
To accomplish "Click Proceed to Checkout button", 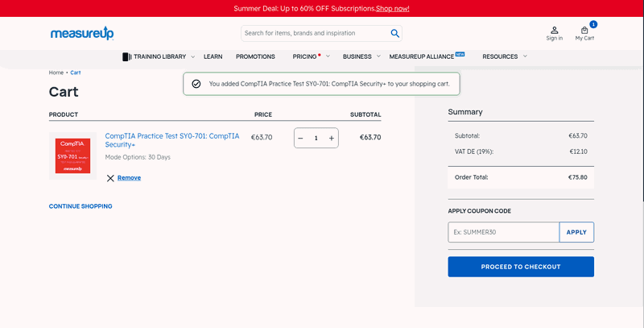I will pyautogui.click(x=521, y=267).
